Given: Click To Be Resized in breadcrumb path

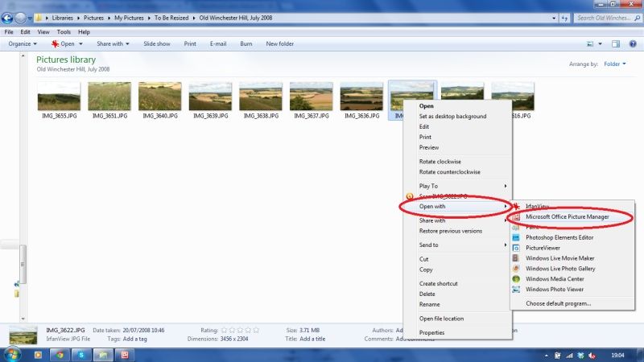Looking at the screenshot, I should (x=171, y=18).
